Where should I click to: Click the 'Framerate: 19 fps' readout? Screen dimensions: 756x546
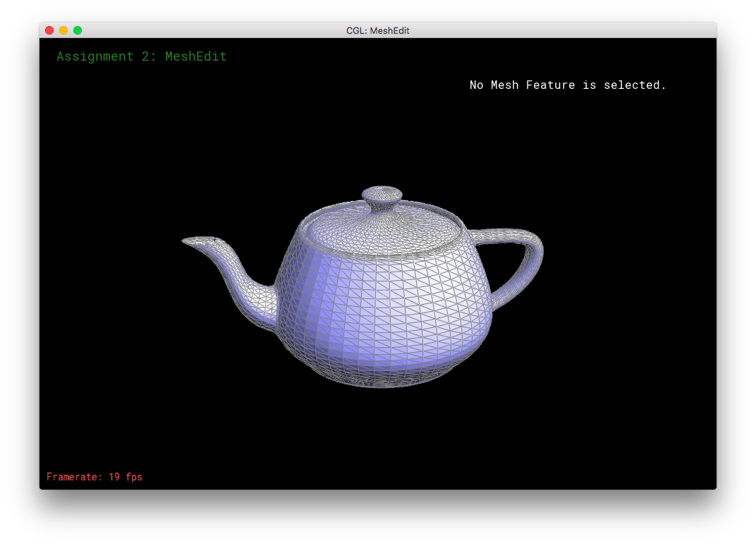(x=94, y=477)
